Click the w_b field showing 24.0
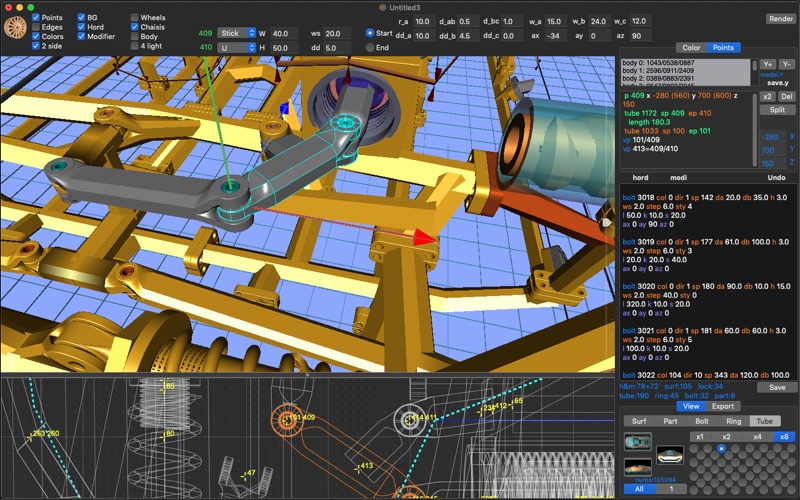The height and width of the screenshot is (500, 800). pos(600,21)
